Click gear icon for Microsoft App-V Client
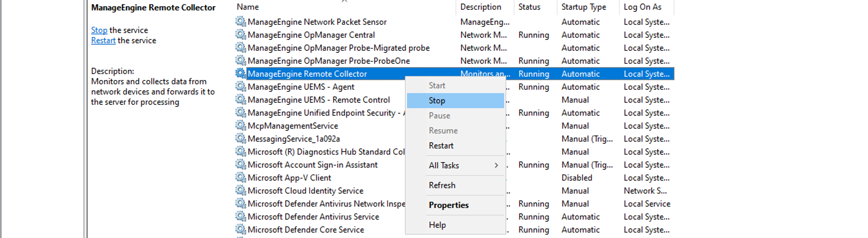868x238 pixels. [x=240, y=177]
